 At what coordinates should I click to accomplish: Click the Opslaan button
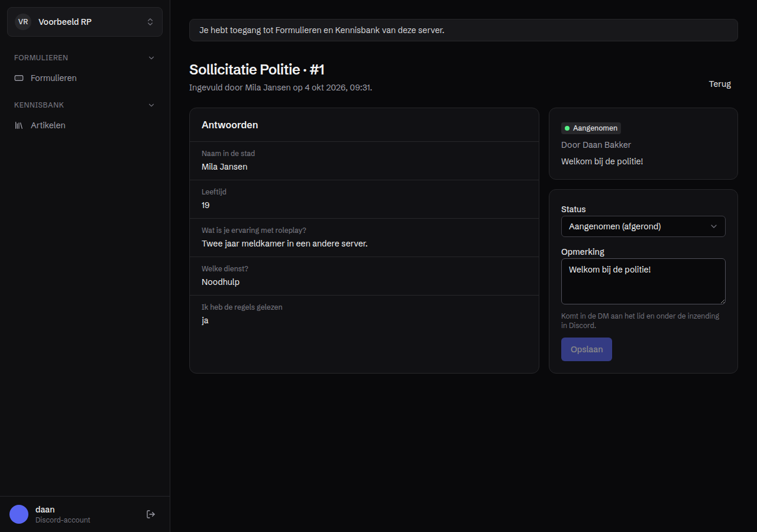pos(586,349)
